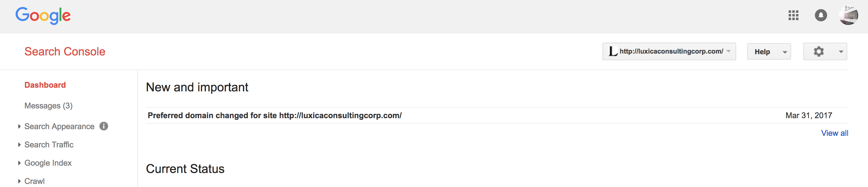Viewport: 868px width, 187px height.
Task: Click the Google logo
Action: click(43, 15)
